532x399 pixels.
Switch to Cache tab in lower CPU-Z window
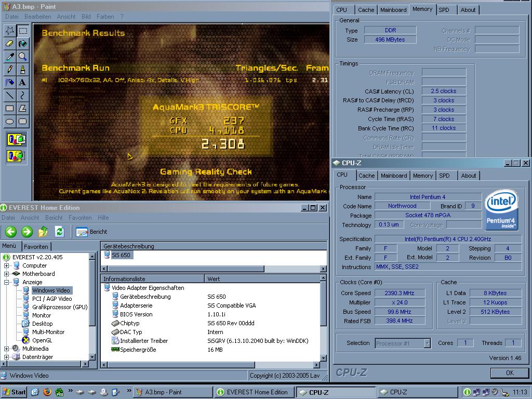tap(366, 176)
